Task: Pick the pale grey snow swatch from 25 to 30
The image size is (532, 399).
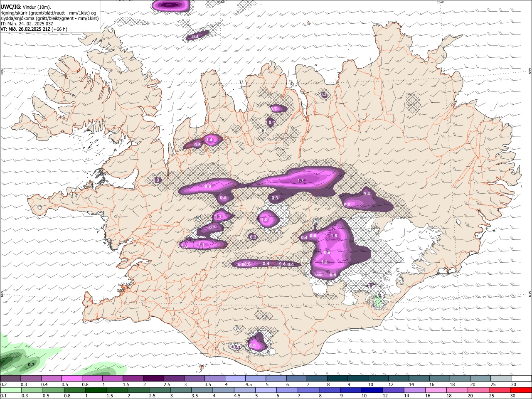Action: coord(501,379)
